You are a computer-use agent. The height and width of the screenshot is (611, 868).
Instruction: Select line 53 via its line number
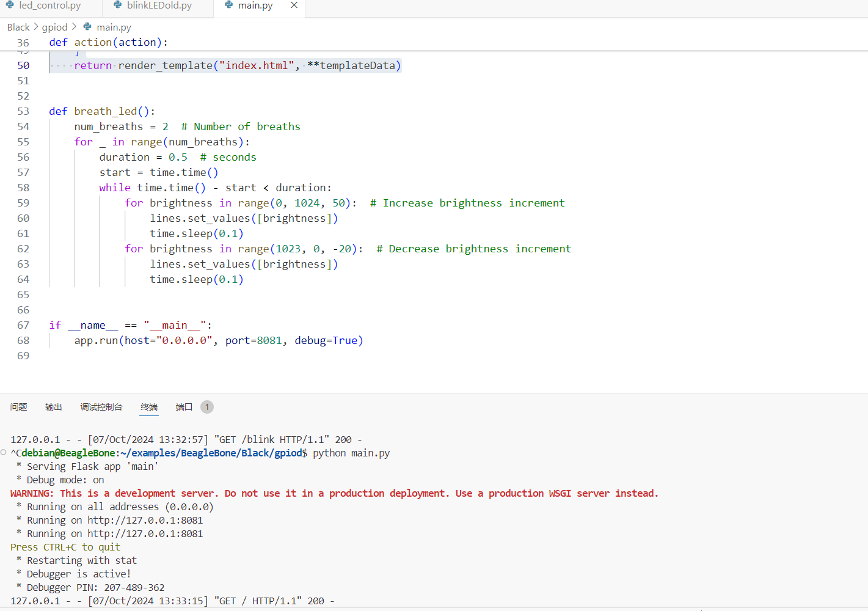pyautogui.click(x=23, y=111)
